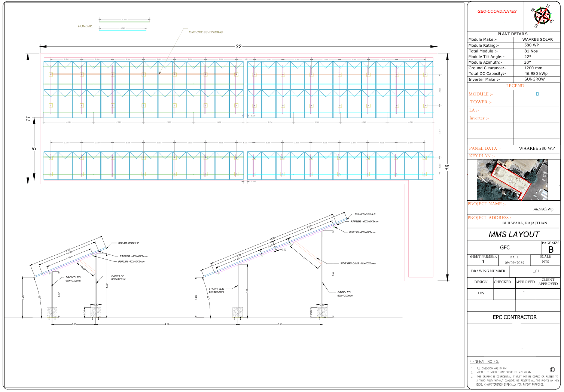564x392 pixels.
Task: Select the PLANT DETAILS heading
Action: (512, 34)
